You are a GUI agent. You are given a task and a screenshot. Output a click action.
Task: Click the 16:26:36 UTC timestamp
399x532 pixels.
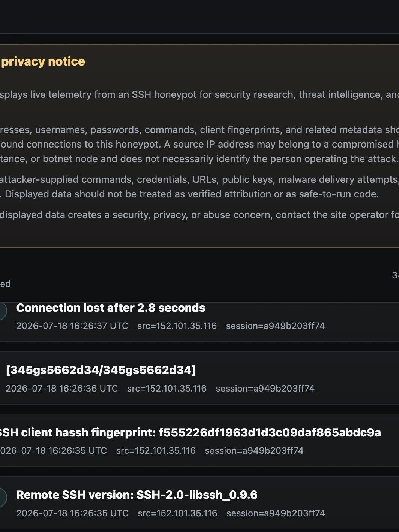tap(61, 389)
